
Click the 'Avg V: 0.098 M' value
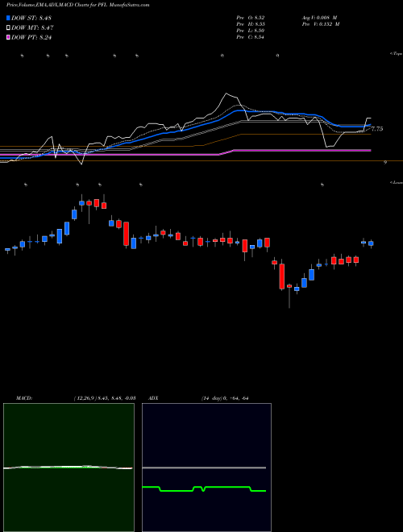click(x=319, y=18)
